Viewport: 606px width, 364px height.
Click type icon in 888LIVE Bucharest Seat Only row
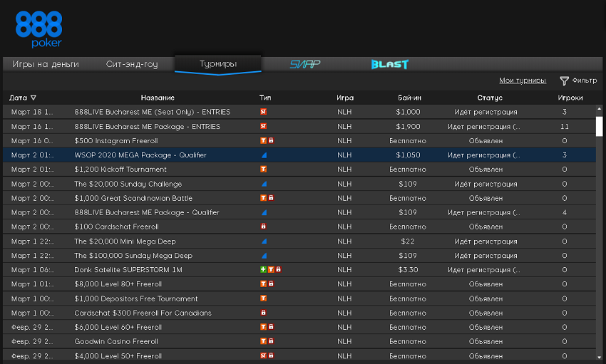click(263, 112)
